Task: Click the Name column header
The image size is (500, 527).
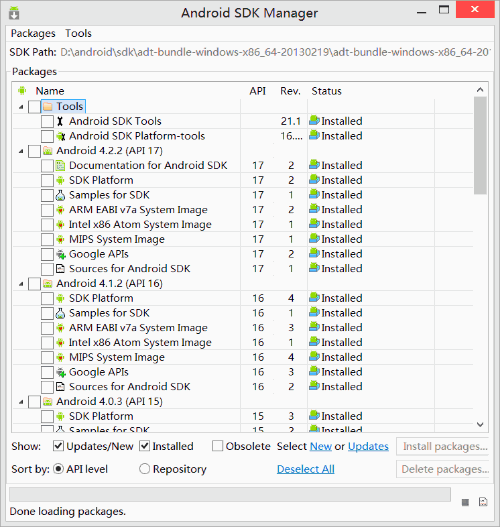Action: 50,91
